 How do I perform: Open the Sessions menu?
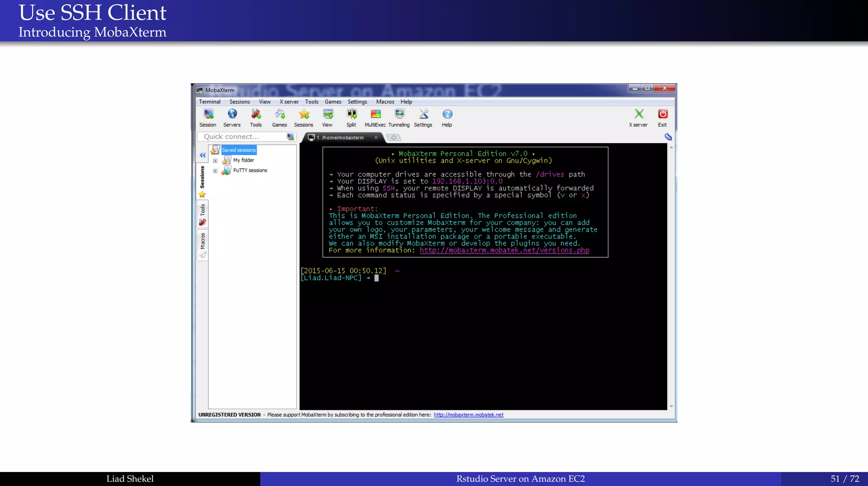[239, 102]
